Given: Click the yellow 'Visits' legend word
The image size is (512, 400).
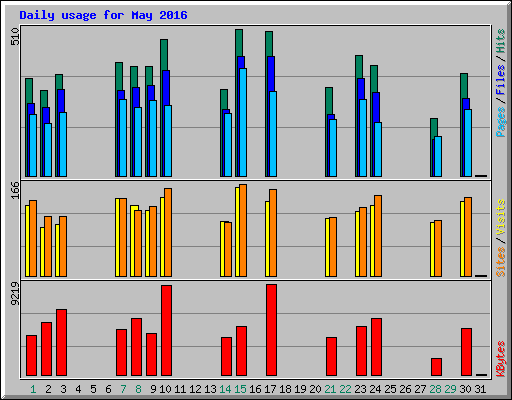Looking at the screenshot, I should (500, 218).
